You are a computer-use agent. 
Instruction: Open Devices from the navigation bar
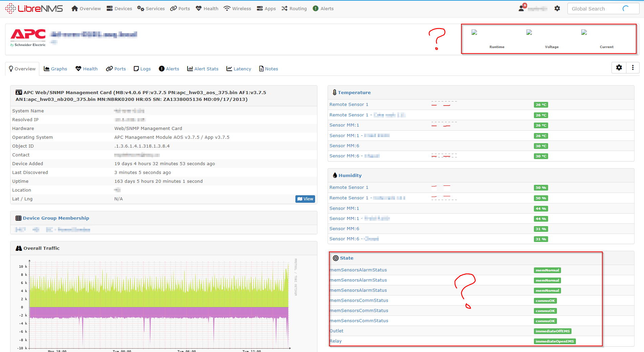point(119,8)
